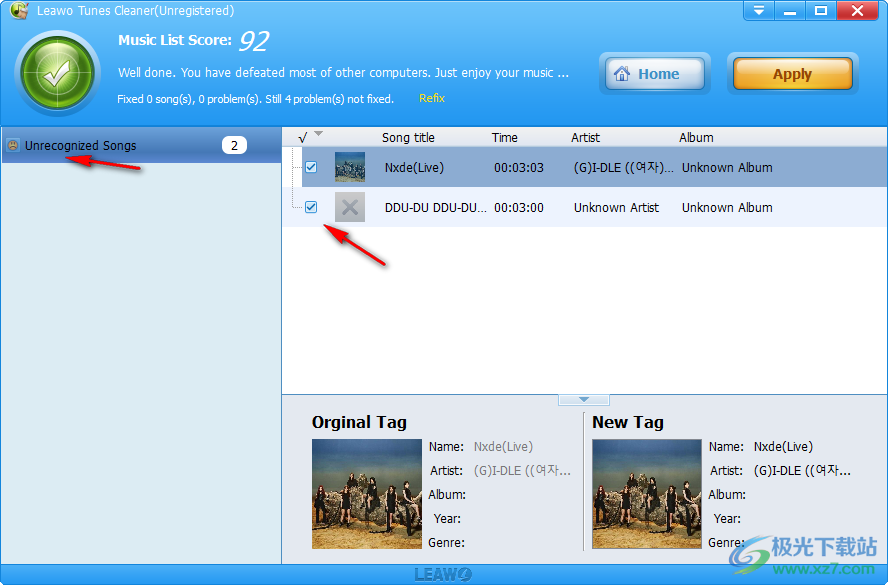
Task: Click the green checkmark score status icon
Action: [58, 74]
